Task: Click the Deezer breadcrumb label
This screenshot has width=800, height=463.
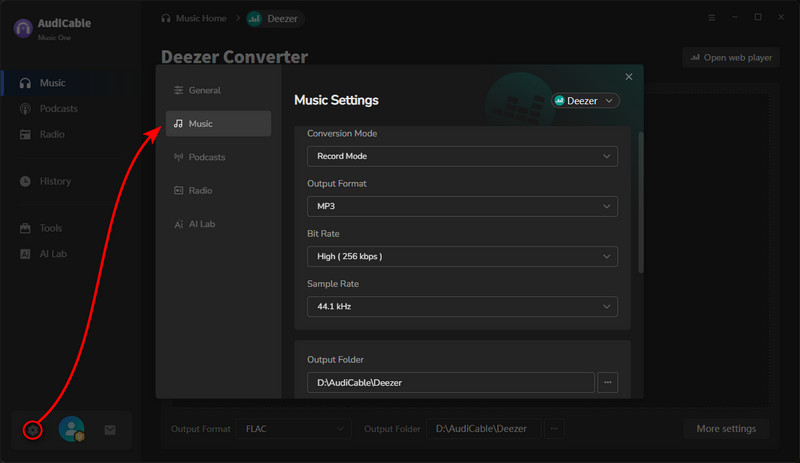Action: click(282, 19)
